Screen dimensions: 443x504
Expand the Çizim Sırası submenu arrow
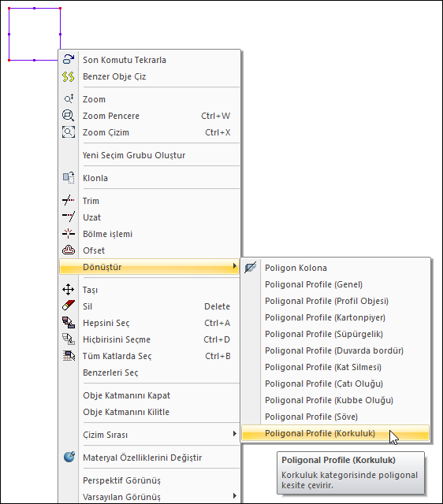coord(235,434)
